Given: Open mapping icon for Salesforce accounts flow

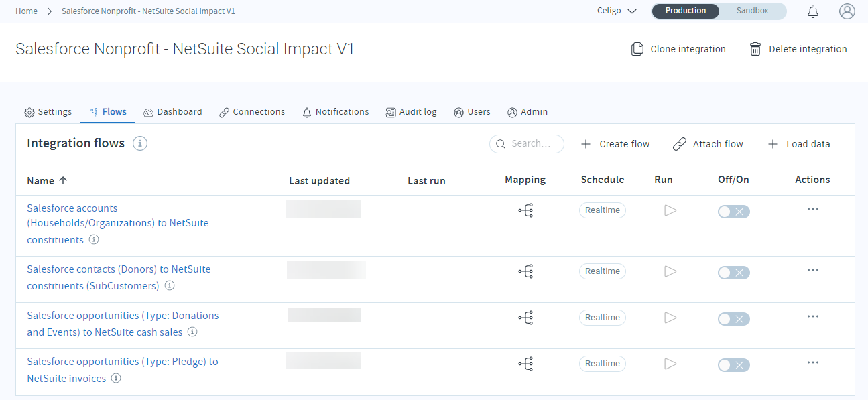Looking at the screenshot, I should pyautogui.click(x=525, y=211).
